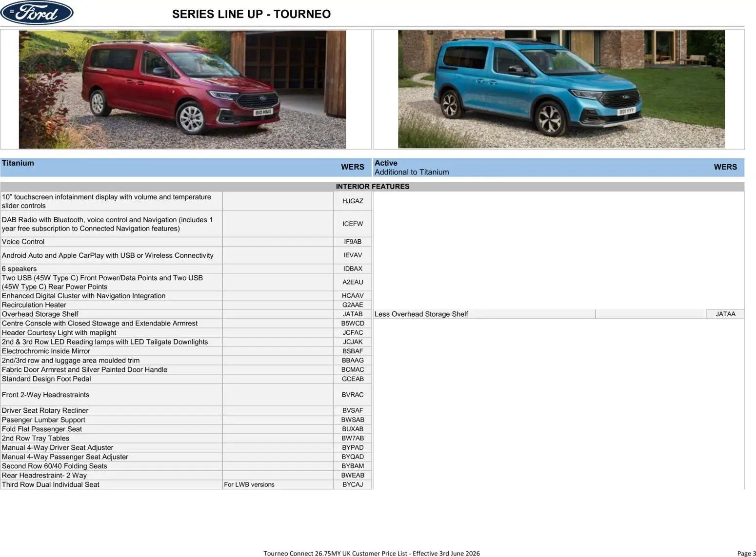Click the price list footer text

click(372, 553)
